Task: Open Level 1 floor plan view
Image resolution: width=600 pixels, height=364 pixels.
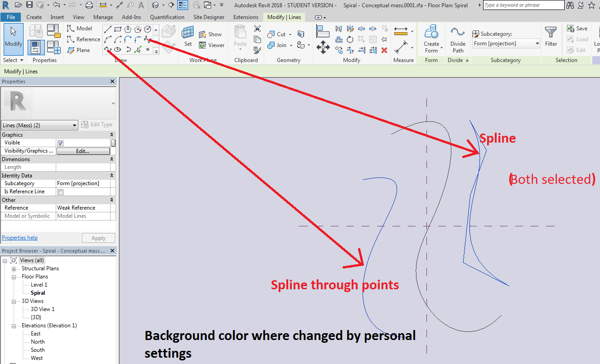Action: coord(39,285)
